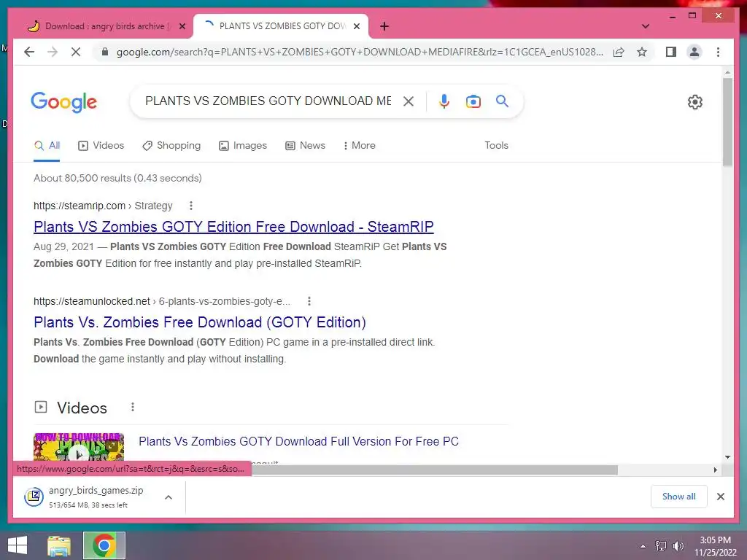The height and width of the screenshot is (560, 747).
Task: Go back to the previous page
Action: pyautogui.click(x=29, y=52)
